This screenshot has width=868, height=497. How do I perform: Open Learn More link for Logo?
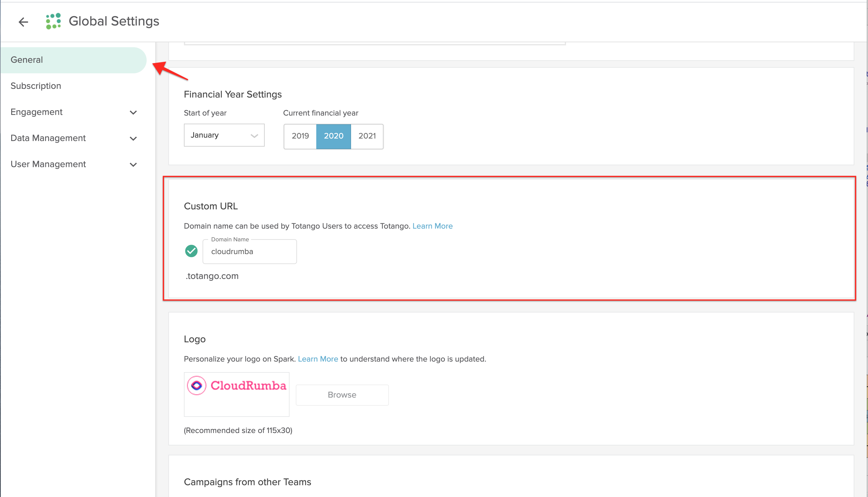[x=318, y=359]
